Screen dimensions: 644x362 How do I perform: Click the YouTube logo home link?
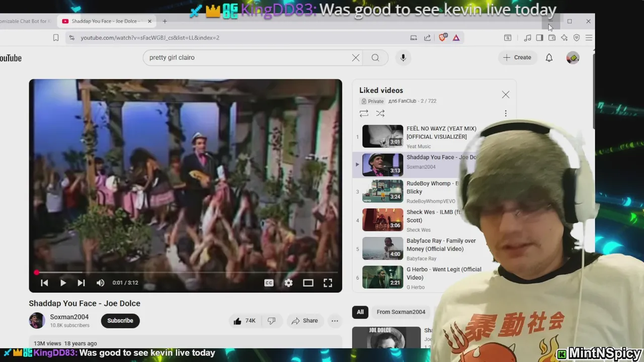[x=11, y=58]
